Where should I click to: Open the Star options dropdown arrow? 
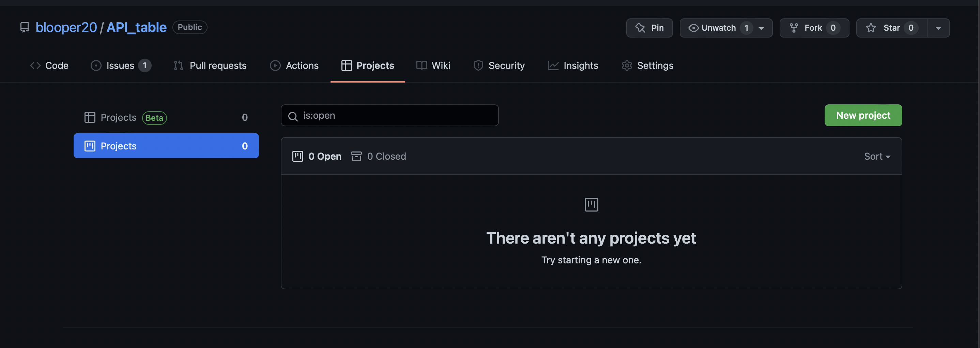[938, 28]
